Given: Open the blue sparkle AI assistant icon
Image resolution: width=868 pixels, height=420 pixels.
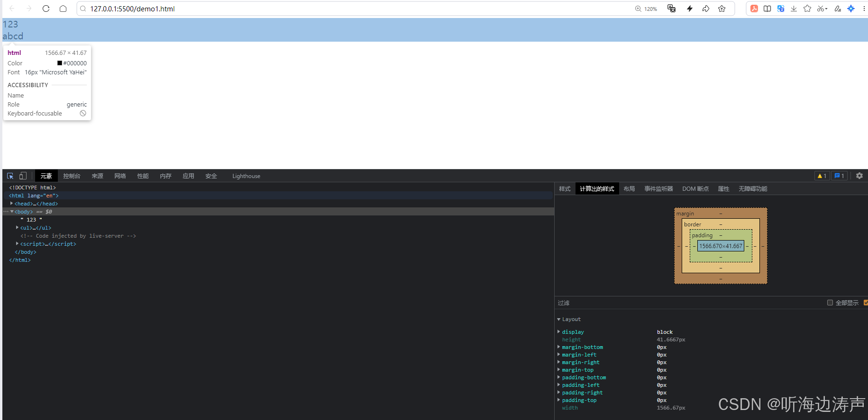Looking at the screenshot, I should click(x=851, y=9).
